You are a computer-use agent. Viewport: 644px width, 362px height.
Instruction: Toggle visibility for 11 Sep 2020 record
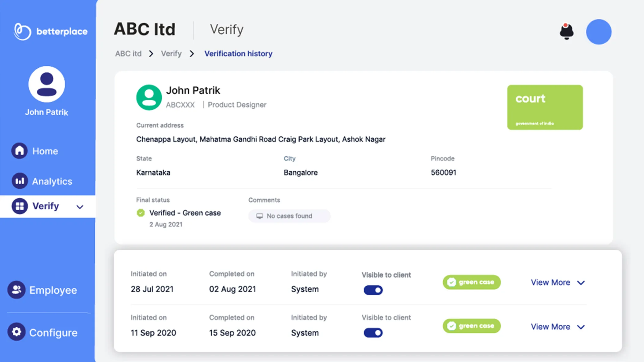373,332
